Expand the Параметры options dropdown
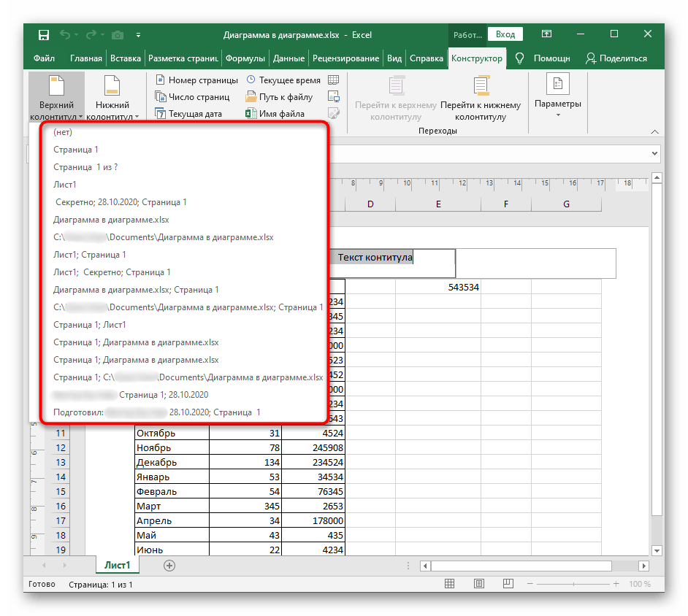Viewport: 688px width, 616px height. pos(557,96)
